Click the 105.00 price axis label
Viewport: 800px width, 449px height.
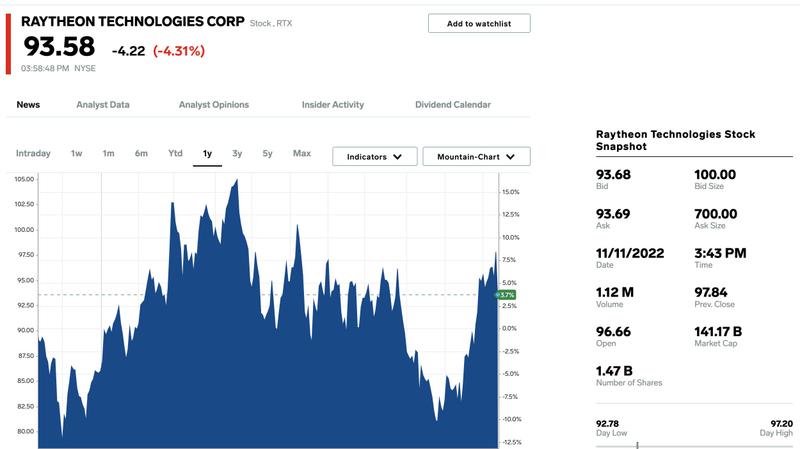24,179
